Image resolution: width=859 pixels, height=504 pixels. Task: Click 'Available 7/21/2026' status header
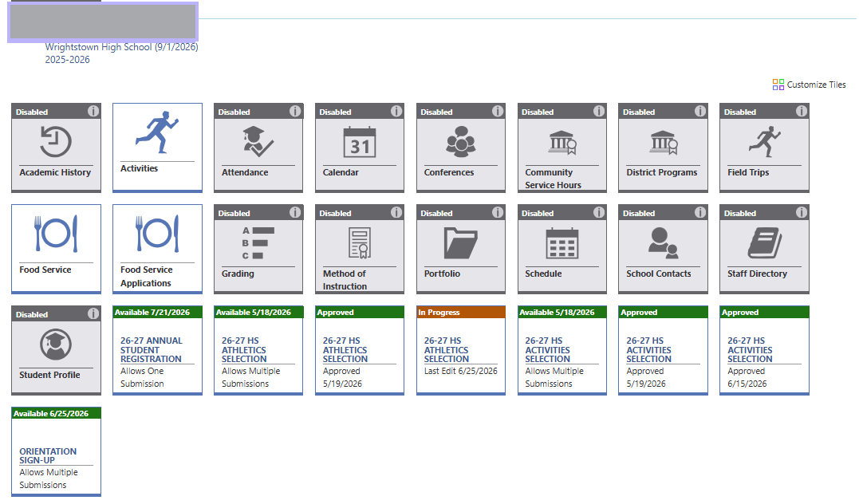click(157, 313)
